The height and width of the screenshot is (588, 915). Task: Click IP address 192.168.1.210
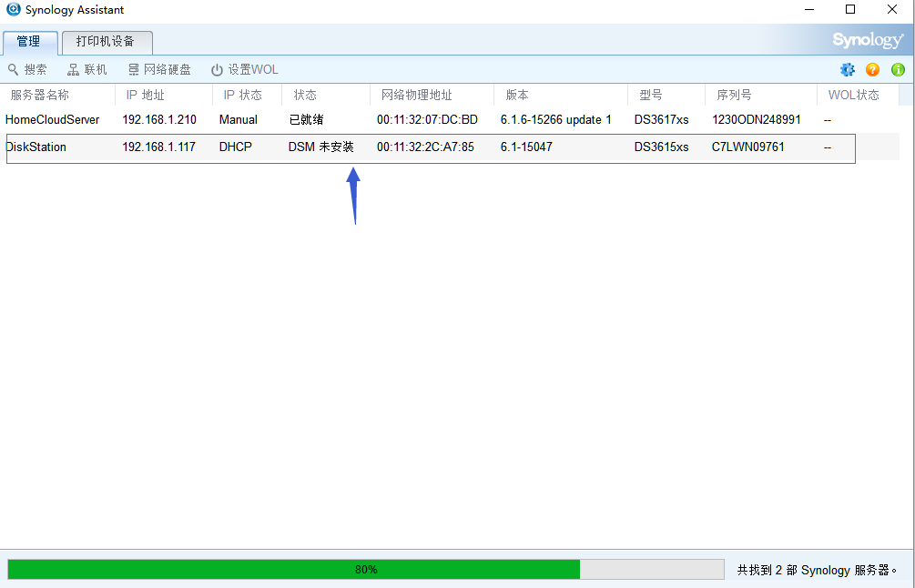(159, 119)
